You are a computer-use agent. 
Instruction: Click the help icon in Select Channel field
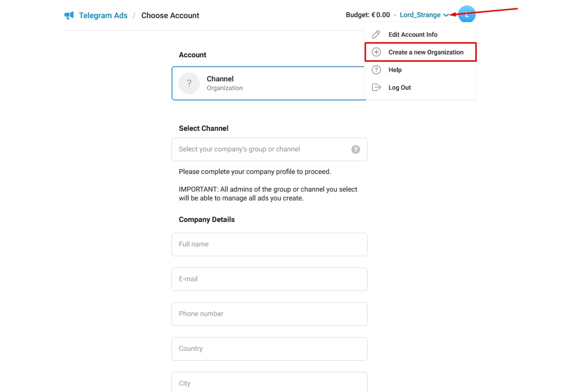coord(356,149)
